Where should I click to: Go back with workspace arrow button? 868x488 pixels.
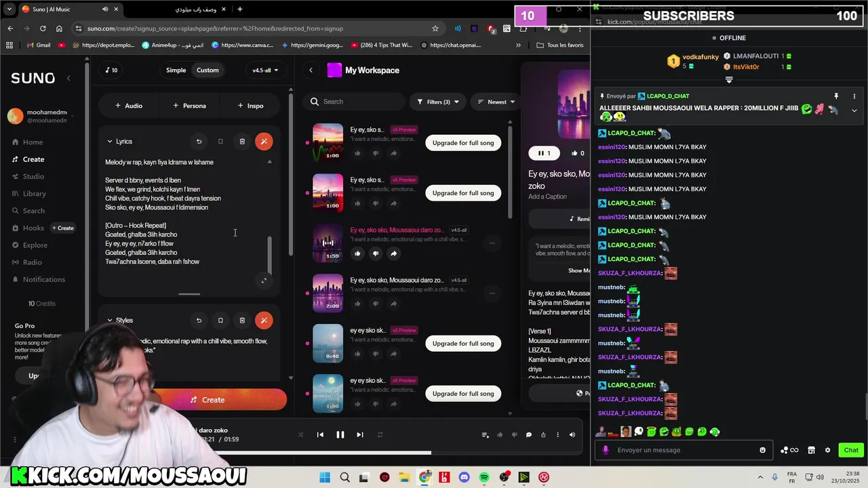tap(311, 70)
